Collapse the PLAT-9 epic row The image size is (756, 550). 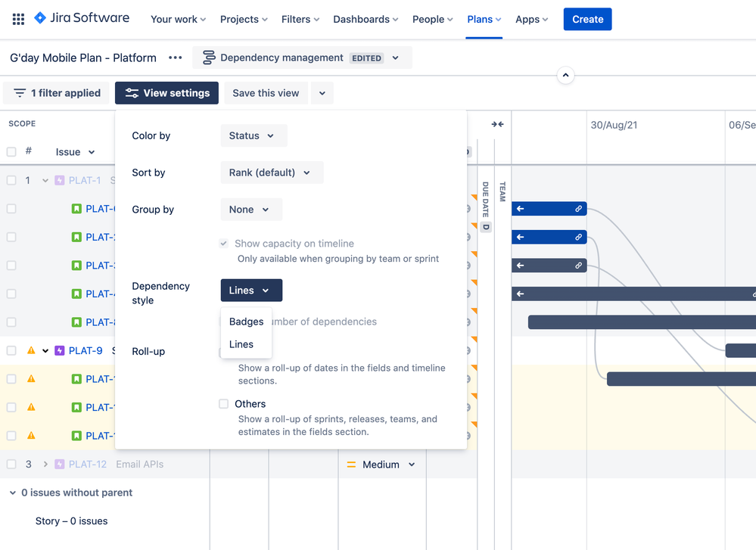[45, 350]
